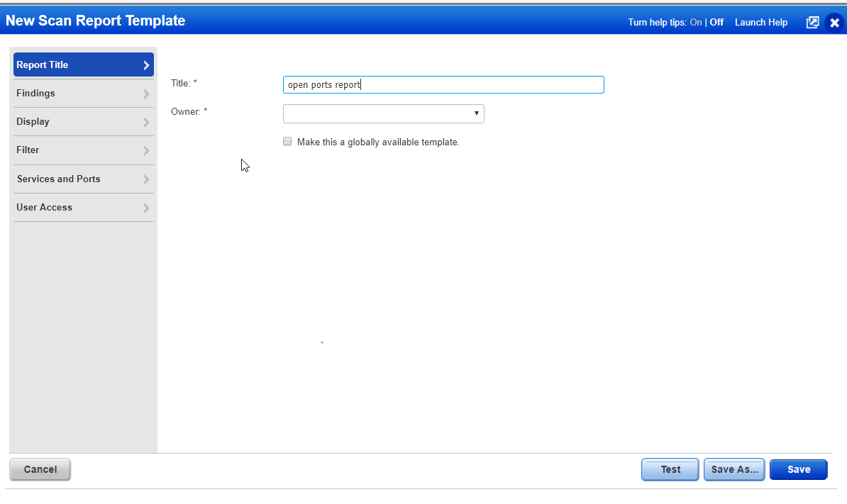Click chevron arrow beside Services and Ports

click(x=146, y=179)
